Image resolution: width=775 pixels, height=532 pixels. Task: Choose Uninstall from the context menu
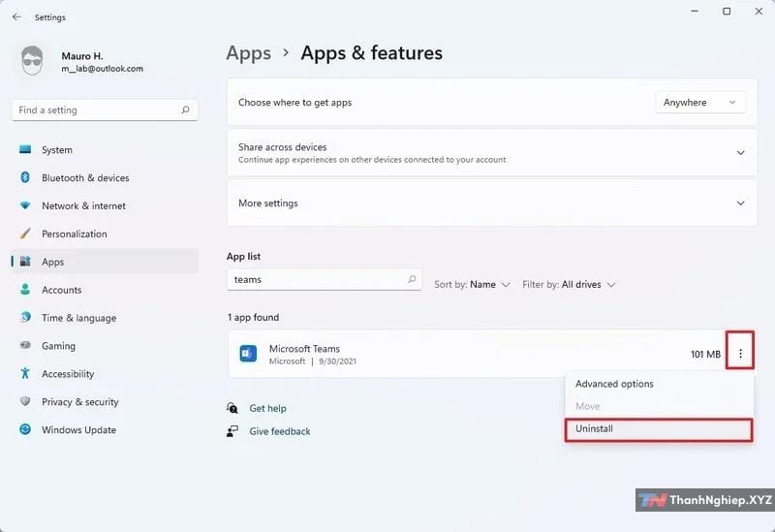pyautogui.click(x=659, y=429)
